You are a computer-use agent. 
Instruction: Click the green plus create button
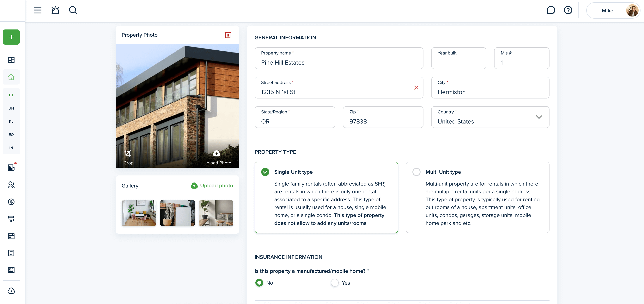11,37
